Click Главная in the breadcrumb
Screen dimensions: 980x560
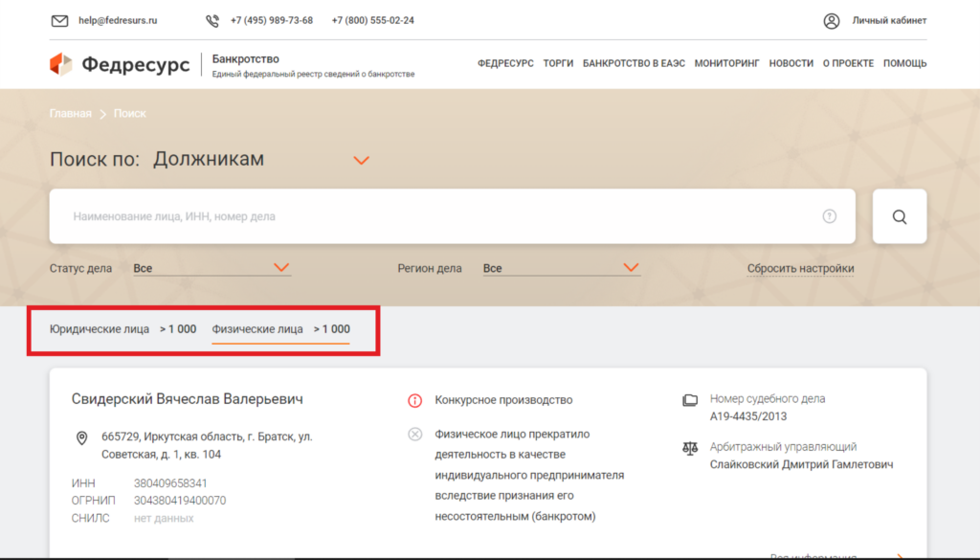(x=71, y=114)
